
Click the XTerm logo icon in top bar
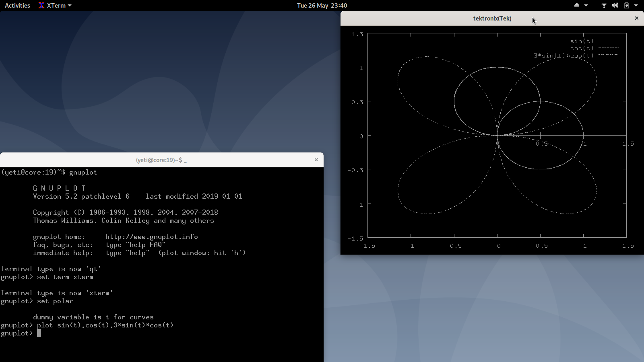[41, 5]
